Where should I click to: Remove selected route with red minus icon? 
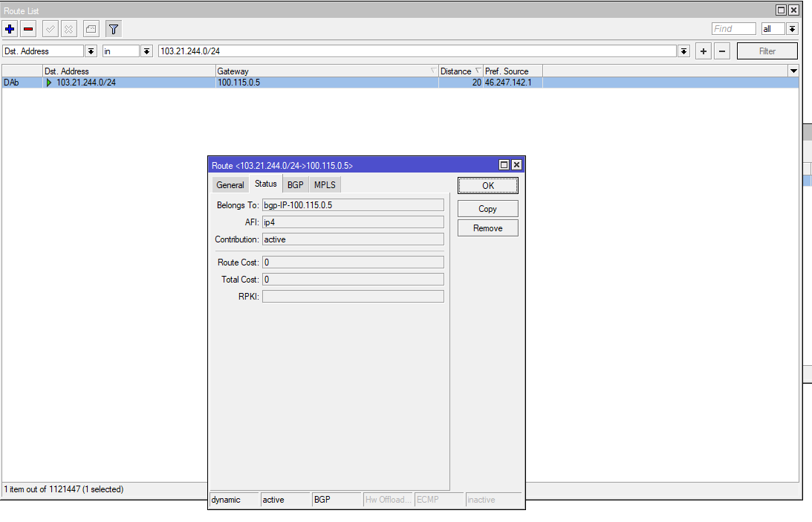pyautogui.click(x=28, y=29)
